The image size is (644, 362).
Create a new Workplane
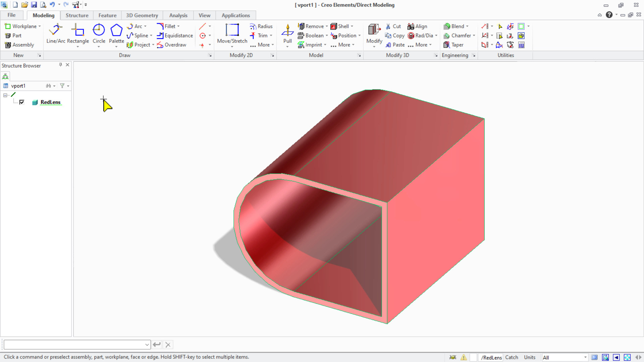(20, 26)
